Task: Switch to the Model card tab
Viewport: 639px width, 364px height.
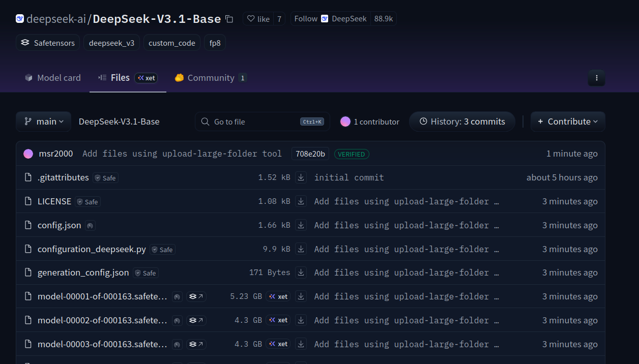Action: 53,78
